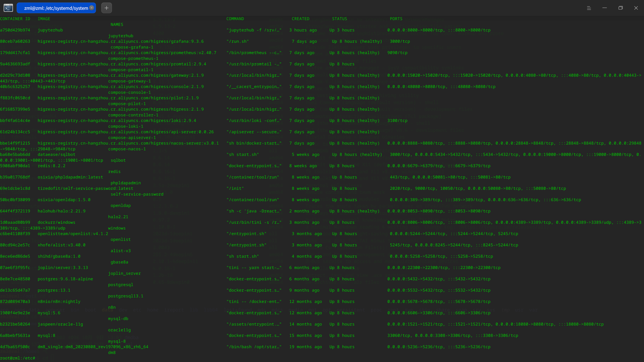Click the PORTS column header text
644x362 pixels.
(x=396, y=19)
